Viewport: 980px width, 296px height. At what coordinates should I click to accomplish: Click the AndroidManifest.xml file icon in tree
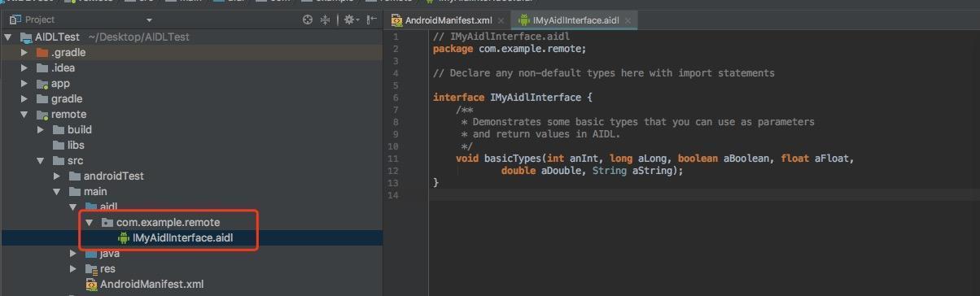pos(91,285)
